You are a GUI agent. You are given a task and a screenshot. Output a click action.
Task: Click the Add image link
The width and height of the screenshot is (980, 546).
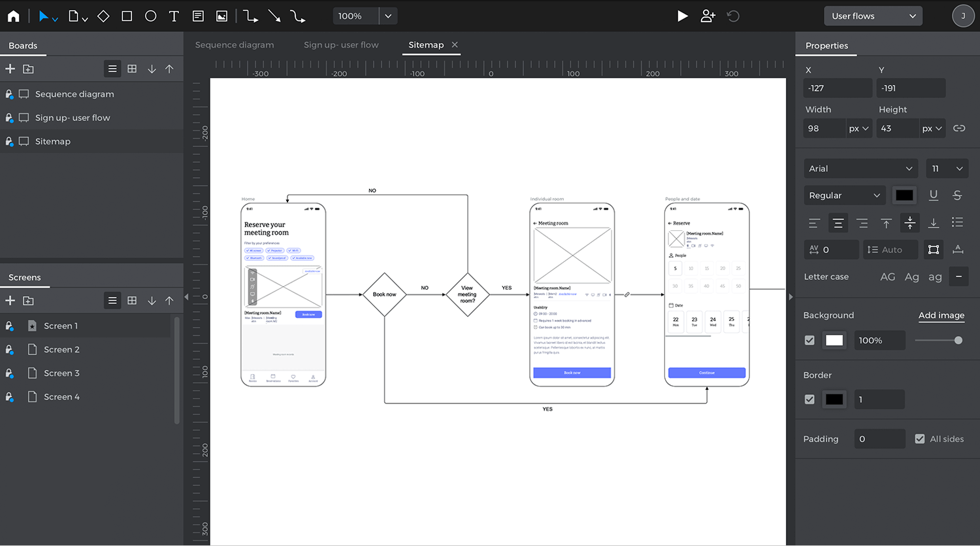click(941, 315)
